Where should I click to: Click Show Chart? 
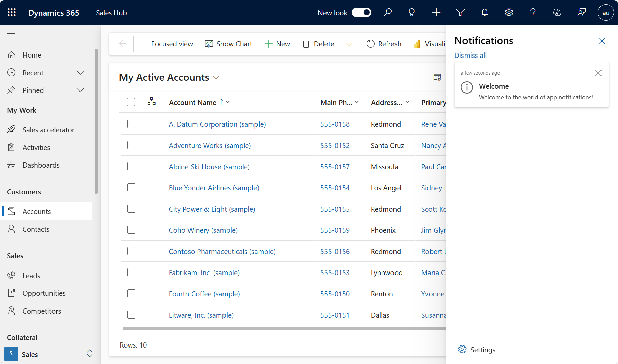tap(229, 44)
